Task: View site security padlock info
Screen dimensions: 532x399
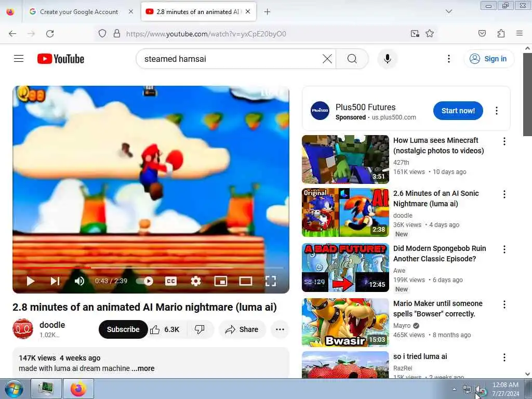Action: point(117,34)
